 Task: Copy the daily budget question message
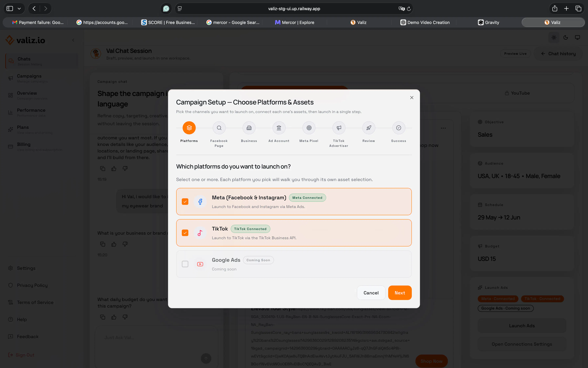point(103,317)
